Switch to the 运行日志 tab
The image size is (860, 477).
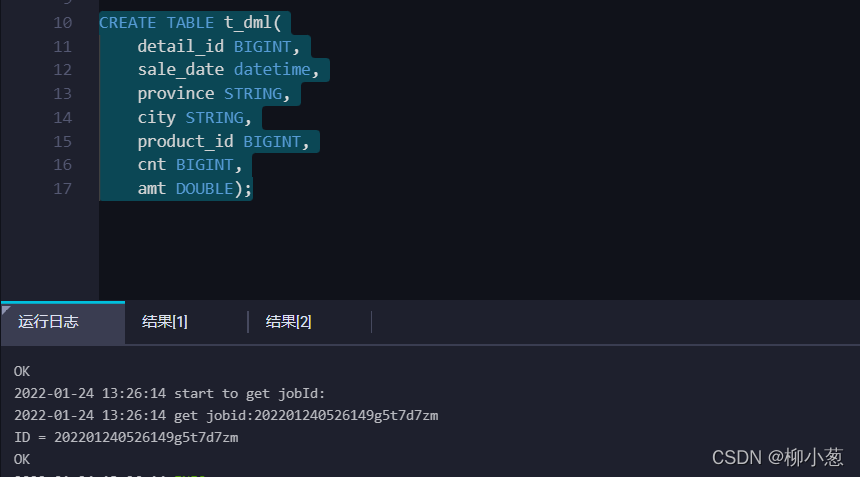point(63,322)
